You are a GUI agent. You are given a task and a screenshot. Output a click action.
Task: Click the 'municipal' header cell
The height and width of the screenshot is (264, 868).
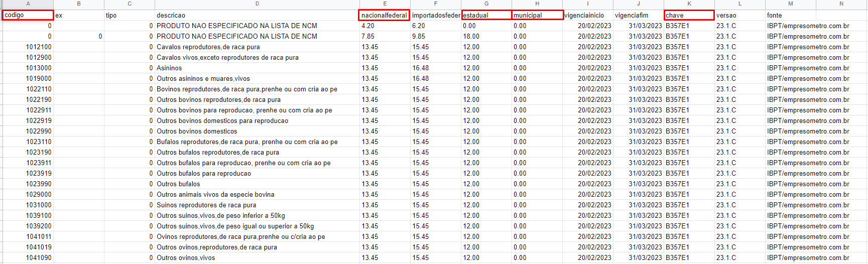click(537, 15)
